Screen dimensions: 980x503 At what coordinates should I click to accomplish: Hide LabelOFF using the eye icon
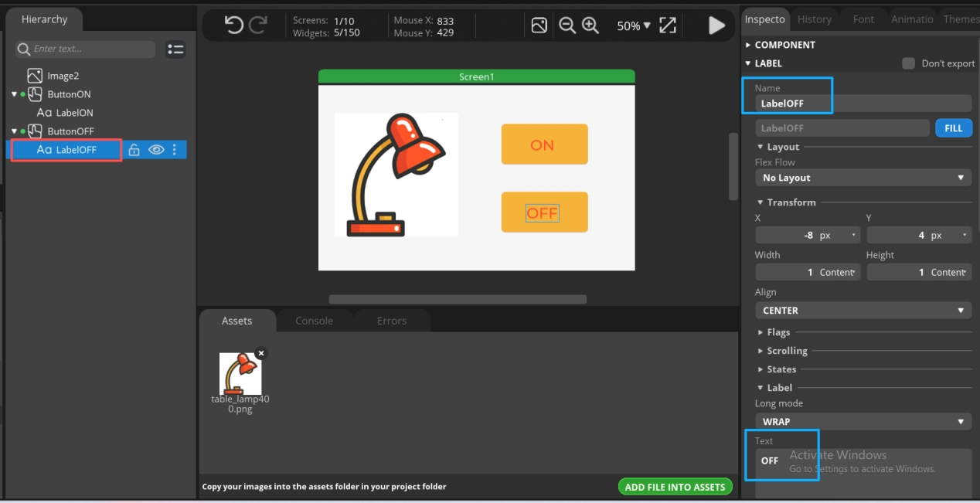[156, 150]
